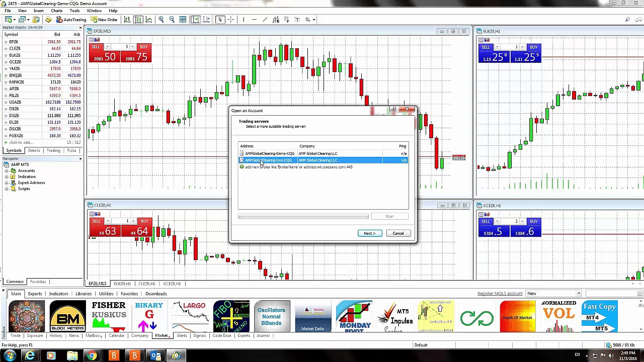Switch to the Ticks tab in Market Watch
Viewport: 644px width, 362px height.
point(71,151)
